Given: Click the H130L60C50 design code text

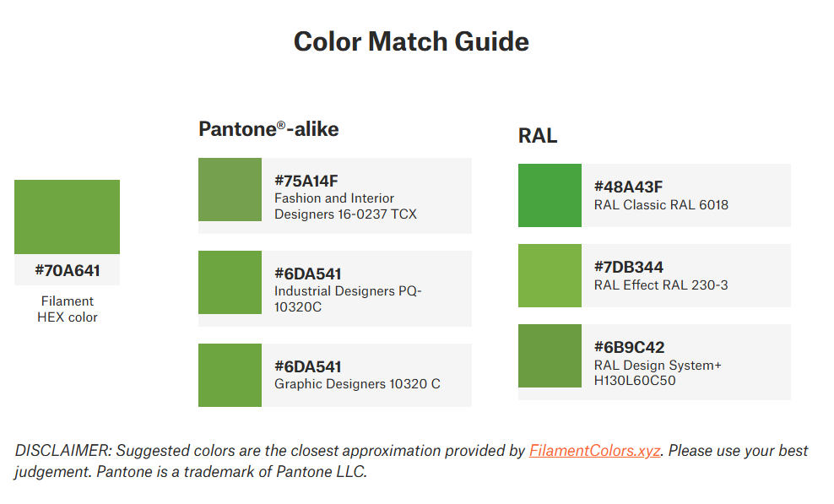Looking at the screenshot, I should pos(635,381).
